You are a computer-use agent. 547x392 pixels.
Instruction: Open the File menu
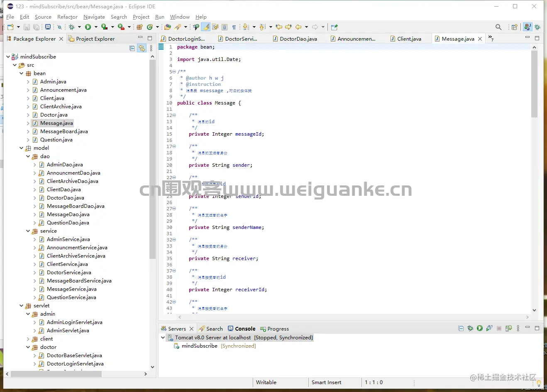click(10, 17)
